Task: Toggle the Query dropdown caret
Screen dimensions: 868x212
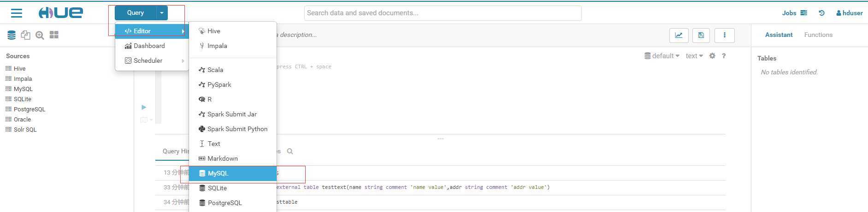Action: (x=162, y=13)
